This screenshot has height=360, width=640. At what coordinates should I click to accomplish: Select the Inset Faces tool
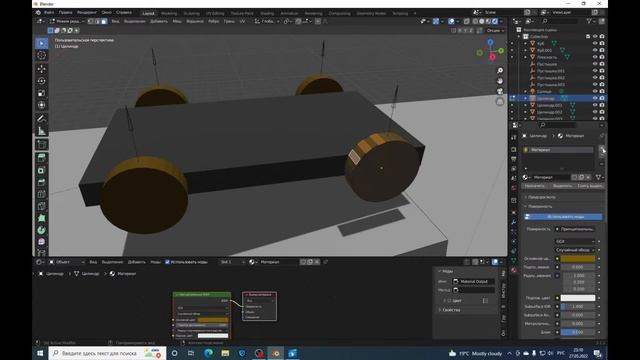[42, 170]
